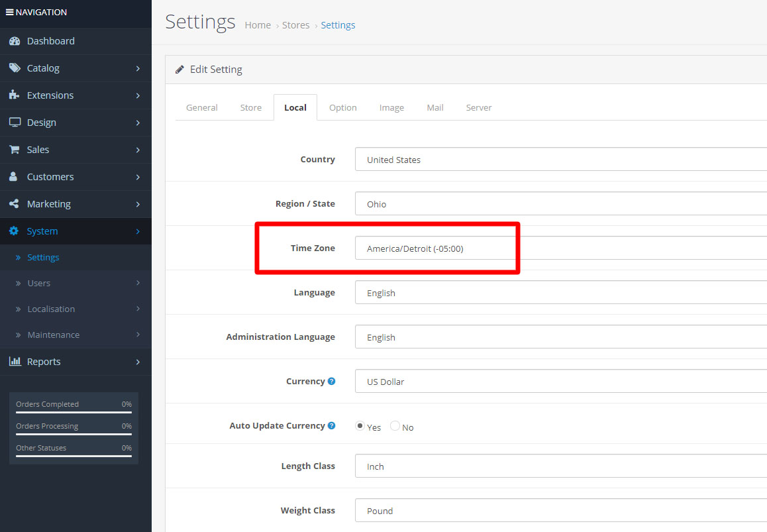Open the Currency dropdown showing US Dollar
767x532 pixels.
[x=560, y=381]
